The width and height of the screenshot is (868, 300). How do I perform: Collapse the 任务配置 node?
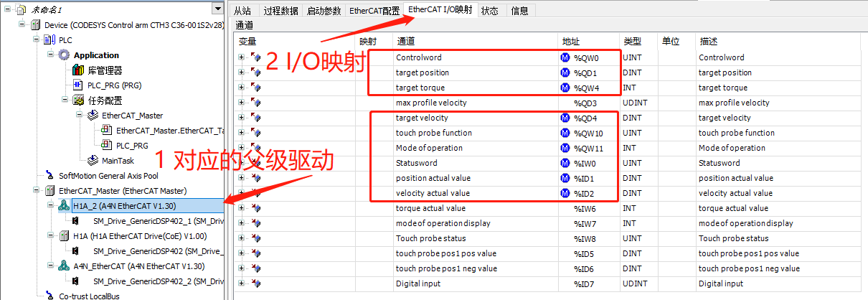point(66,100)
